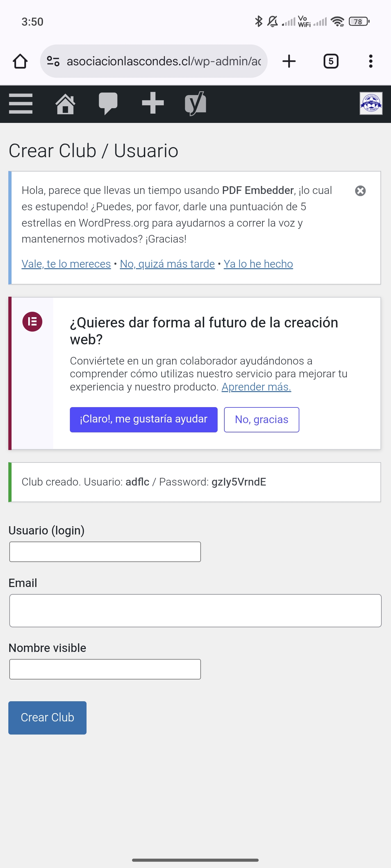Tap the plus icon to add new content
This screenshot has height=868, width=391.
[153, 103]
